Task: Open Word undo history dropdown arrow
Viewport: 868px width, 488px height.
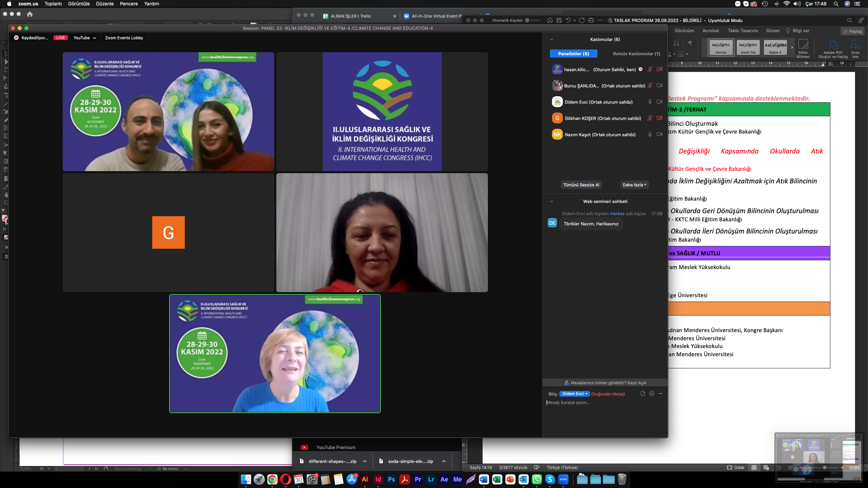Action: 574,20
